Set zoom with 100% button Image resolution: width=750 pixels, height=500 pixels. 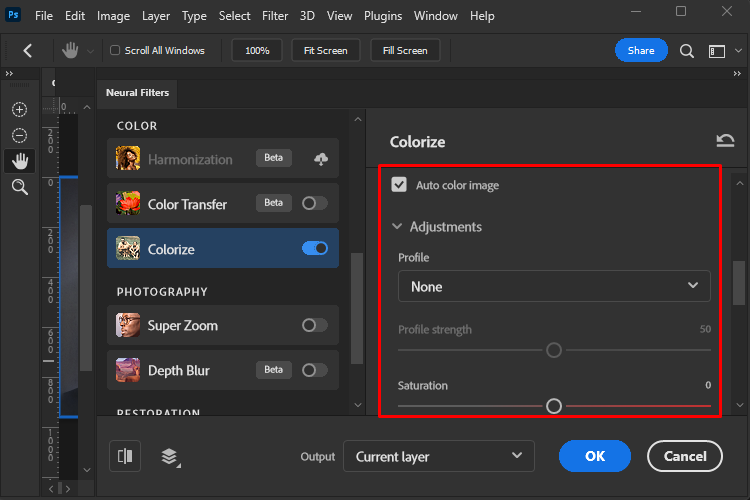coord(257,50)
